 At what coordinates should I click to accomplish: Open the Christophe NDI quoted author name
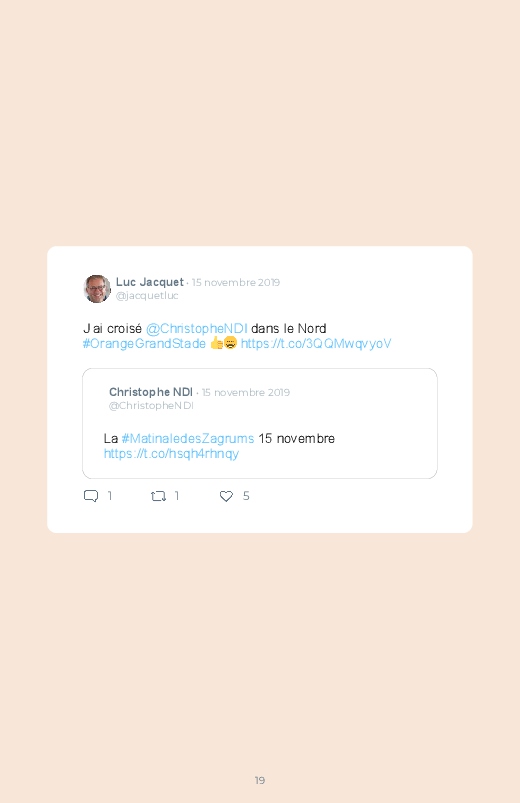[x=151, y=392]
